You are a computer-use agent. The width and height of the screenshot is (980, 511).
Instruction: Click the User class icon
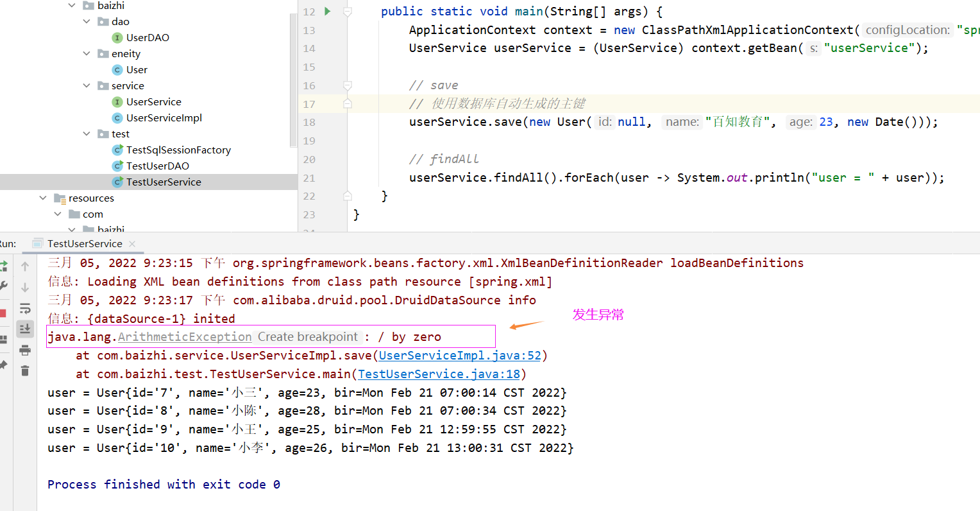click(x=117, y=70)
